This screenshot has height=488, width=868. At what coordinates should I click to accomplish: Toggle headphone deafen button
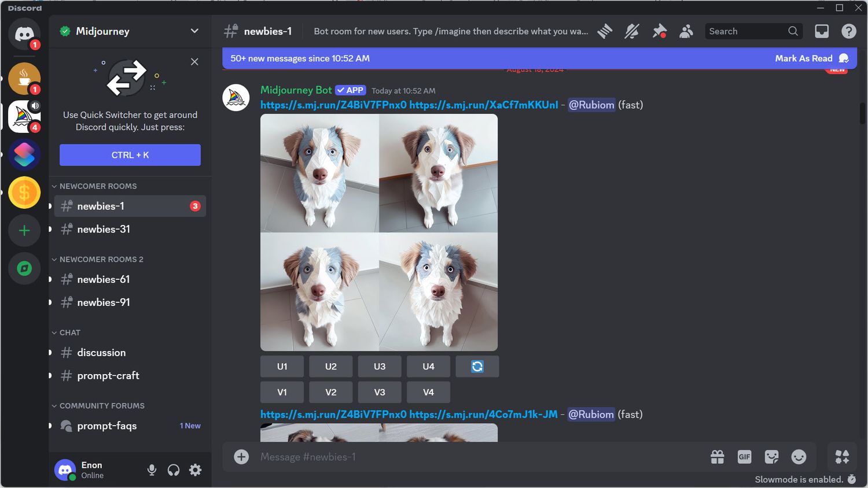coord(174,470)
